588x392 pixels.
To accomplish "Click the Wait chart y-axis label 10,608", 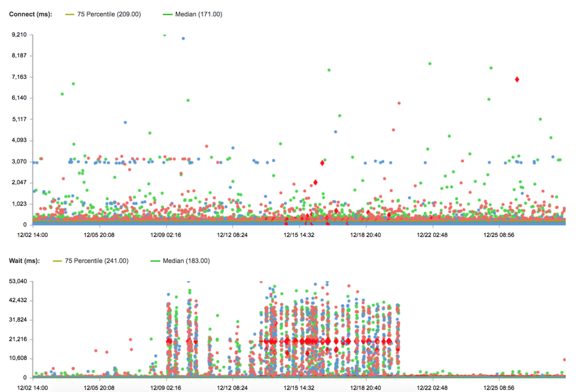I will pyautogui.click(x=18, y=358).
